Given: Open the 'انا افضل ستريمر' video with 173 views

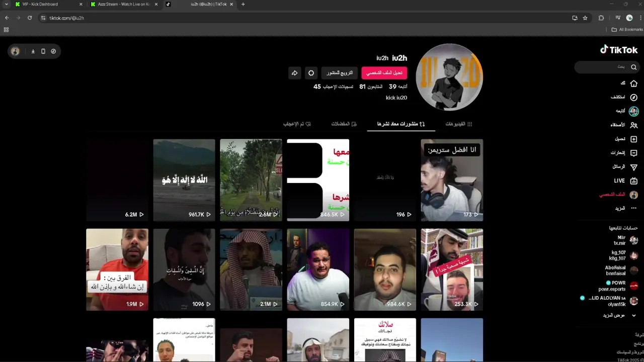Looking at the screenshot, I should coord(452,180).
